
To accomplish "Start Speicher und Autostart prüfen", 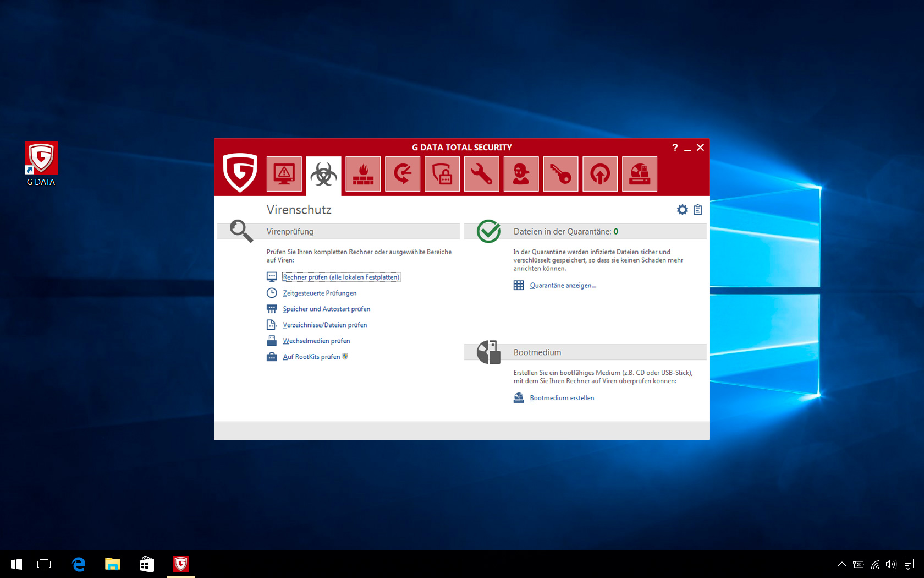I will click(327, 309).
